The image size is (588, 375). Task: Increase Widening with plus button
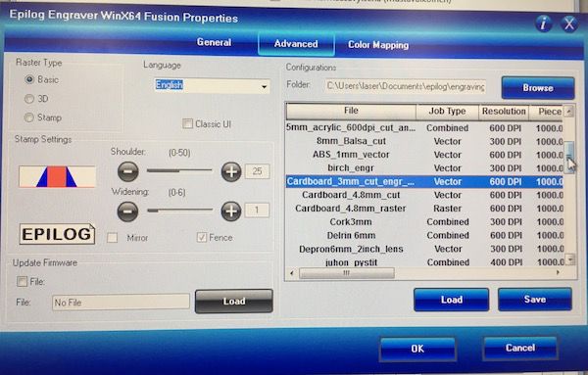[231, 211]
